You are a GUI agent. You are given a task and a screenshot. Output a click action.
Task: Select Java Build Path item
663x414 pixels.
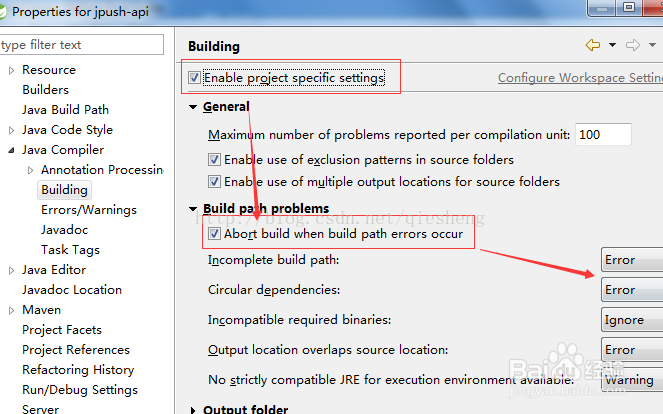[x=66, y=110]
